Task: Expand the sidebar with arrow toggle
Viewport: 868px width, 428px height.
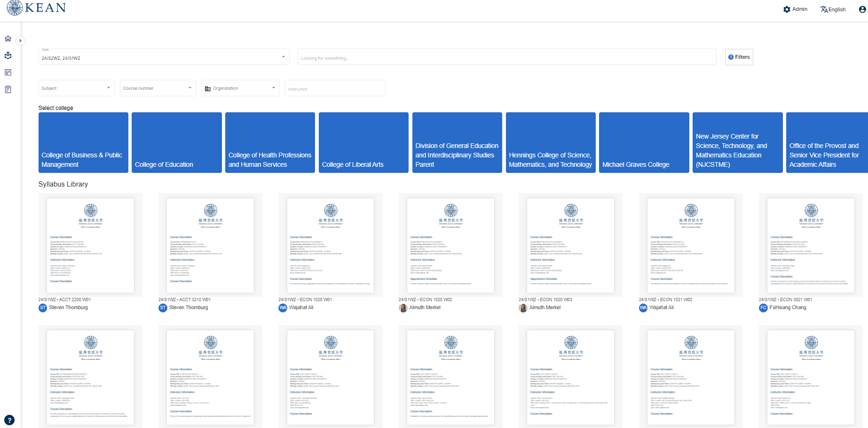Action: pyautogui.click(x=20, y=40)
